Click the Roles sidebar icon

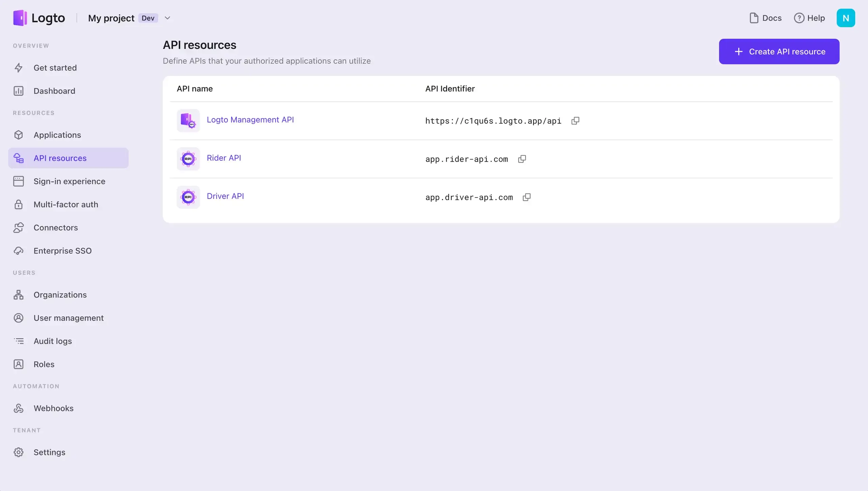coord(19,364)
